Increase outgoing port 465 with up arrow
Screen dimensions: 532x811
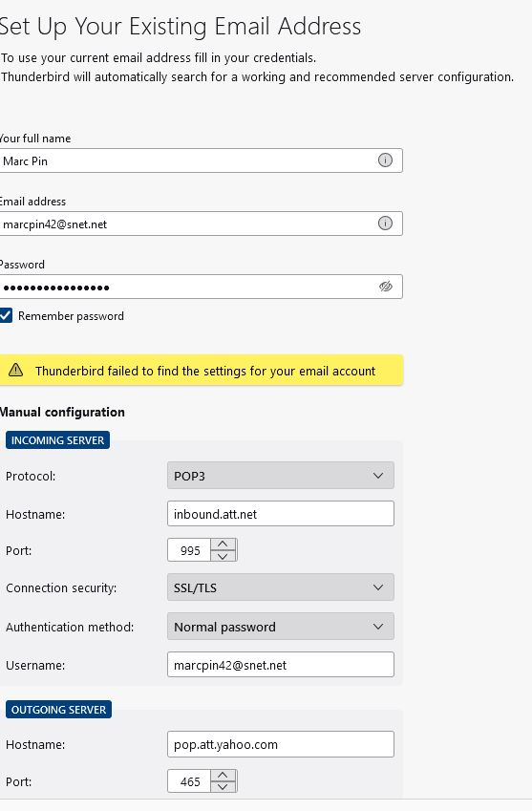pos(223,776)
